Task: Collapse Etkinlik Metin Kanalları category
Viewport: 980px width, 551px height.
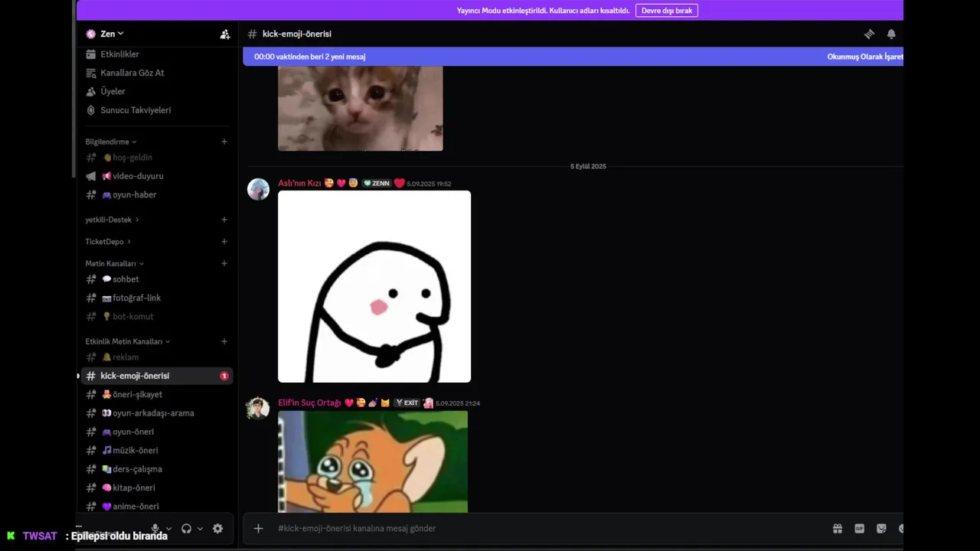Action: coord(127,341)
